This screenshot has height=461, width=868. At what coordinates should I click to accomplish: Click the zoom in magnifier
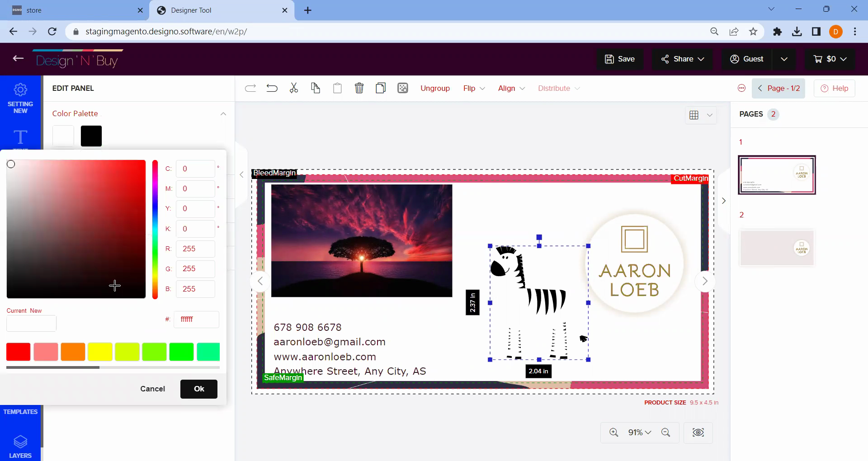pyautogui.click(x=613, y=433)
